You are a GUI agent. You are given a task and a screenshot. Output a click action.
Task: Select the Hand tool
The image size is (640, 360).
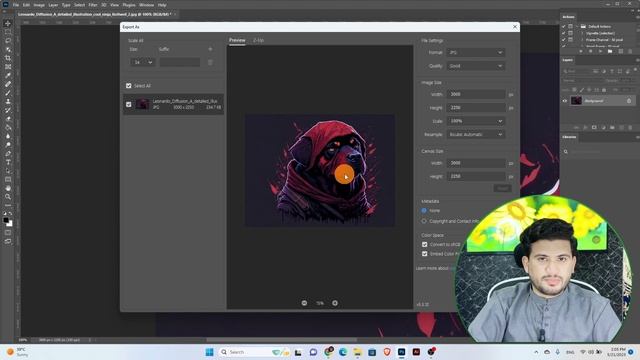click(8, 188)
